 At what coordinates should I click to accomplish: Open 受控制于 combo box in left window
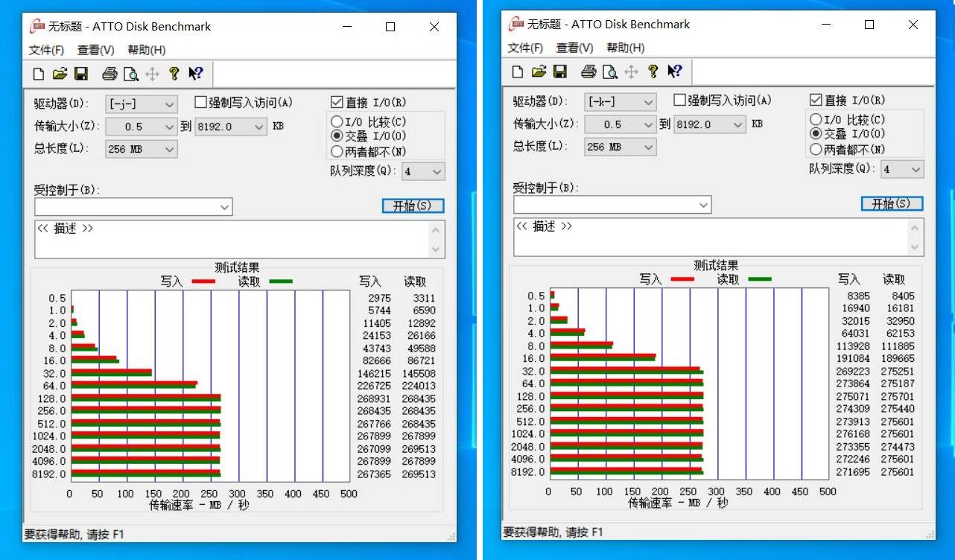coord(133,206)
